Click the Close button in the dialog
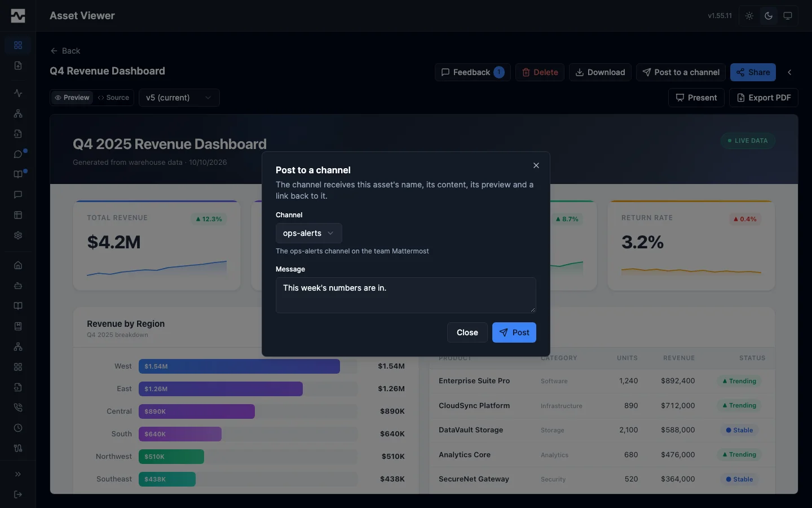This screenshot has width=812, height=508. (x=467, y=332)
